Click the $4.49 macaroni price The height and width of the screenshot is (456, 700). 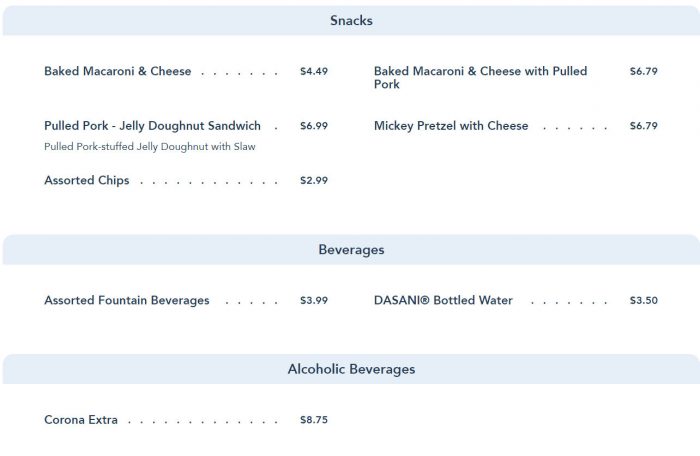click(x=314, y=72)
